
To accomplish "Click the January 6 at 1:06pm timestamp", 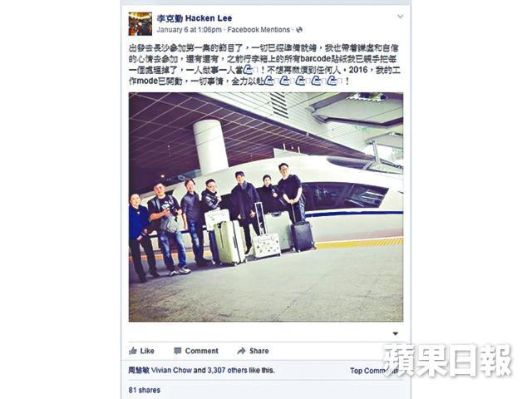I will [x=189, y=30].
